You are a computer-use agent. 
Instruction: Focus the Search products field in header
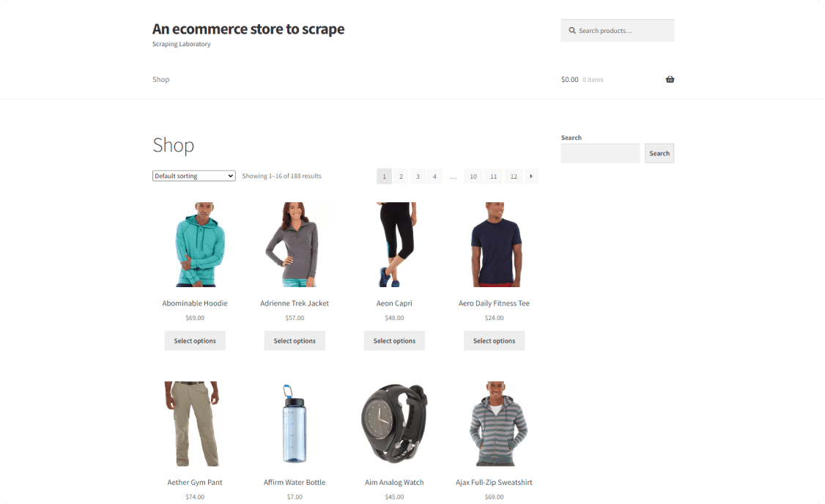pos(617,31)
